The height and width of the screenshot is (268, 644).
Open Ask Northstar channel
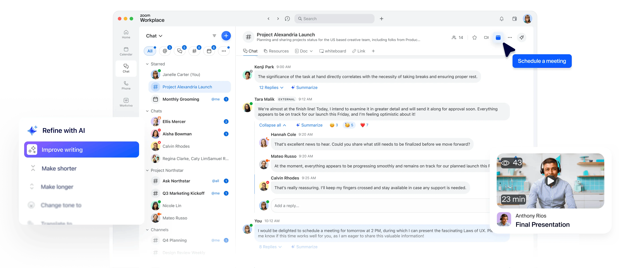pos(190,181)
